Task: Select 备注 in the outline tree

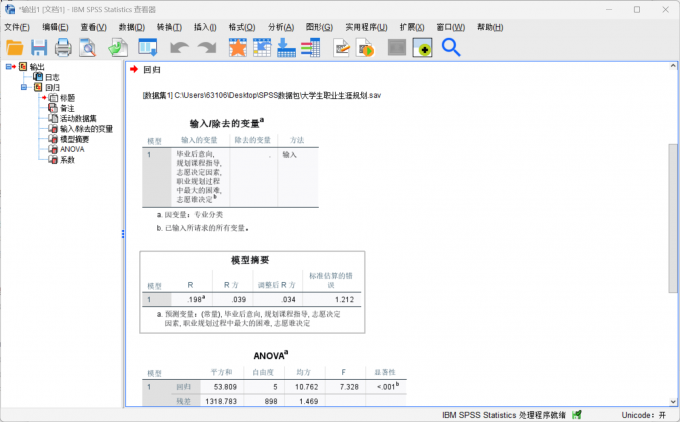Action: [67, 108]
